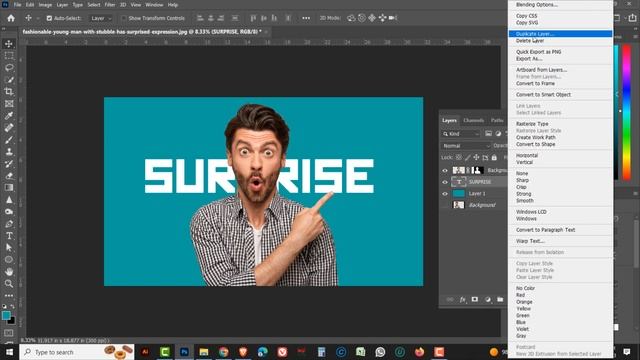The height and width of the screenshot is (360, 640).
Task: Select the Eraser tool
Action: pyautogui.click(x=9, y=176)
